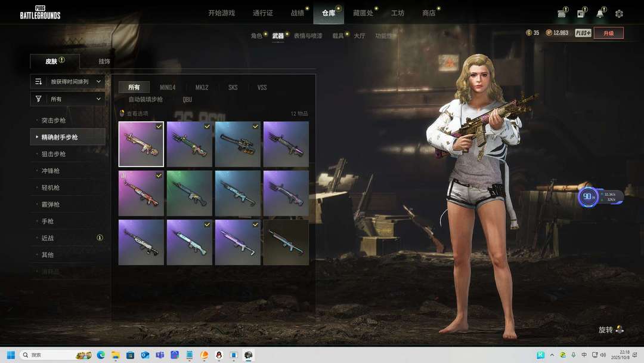Open Microsoft Edge from the taskbar

pyautogui.click(x=101, y=355)
